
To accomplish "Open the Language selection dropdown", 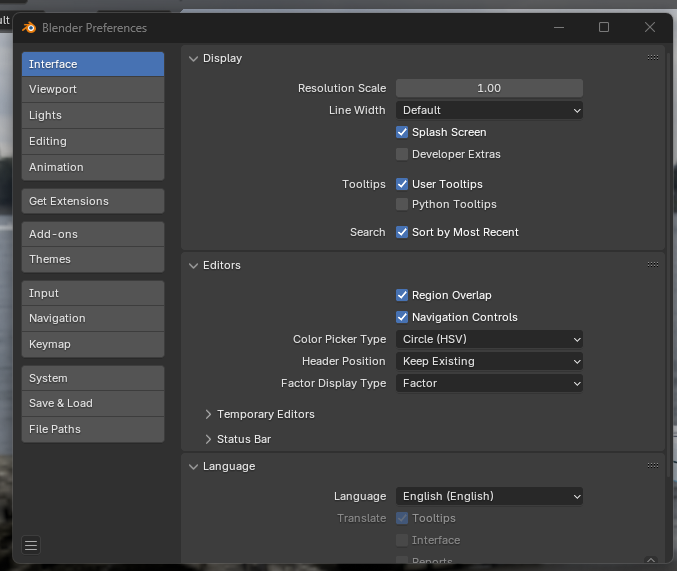I will point(489,496).
